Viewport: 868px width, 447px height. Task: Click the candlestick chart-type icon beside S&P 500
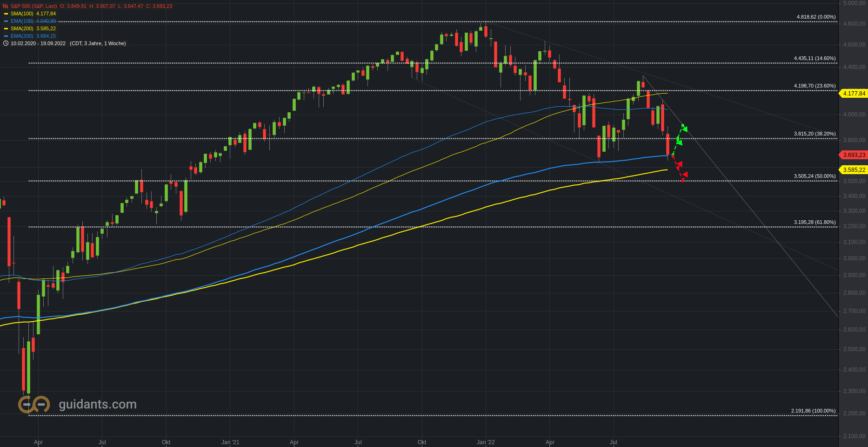6,6
